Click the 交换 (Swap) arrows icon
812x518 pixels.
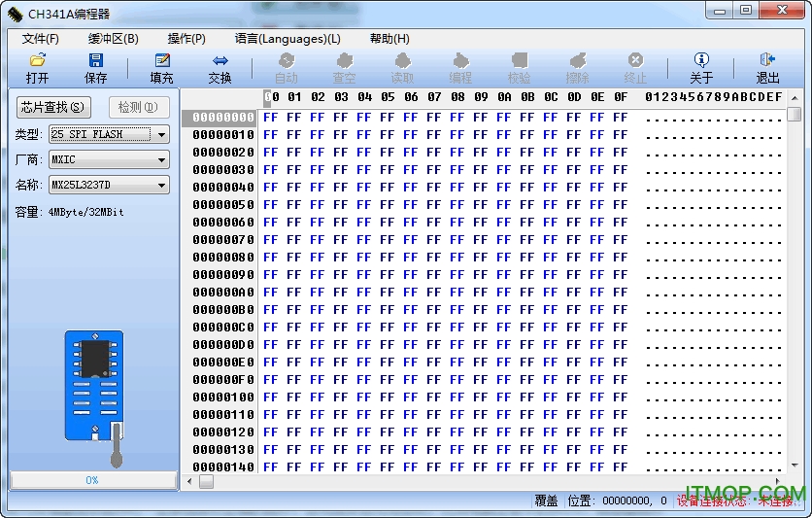click(x=220, y=60)
